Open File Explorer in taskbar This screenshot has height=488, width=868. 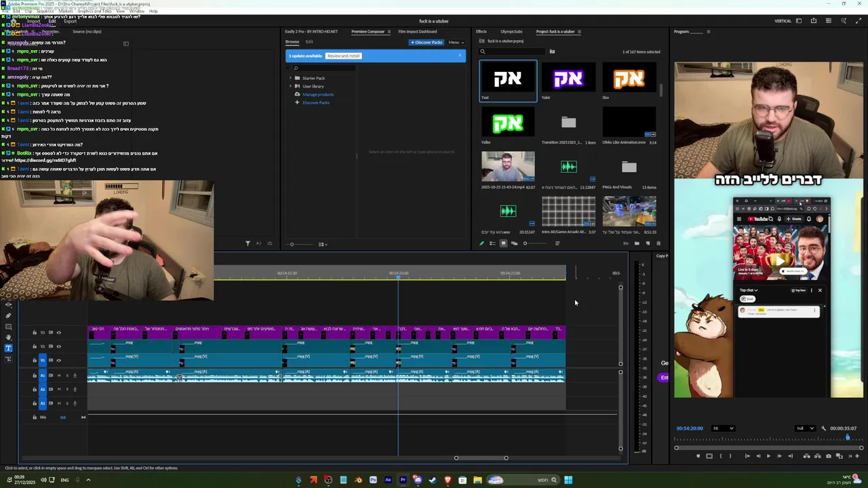coord(477,480)
